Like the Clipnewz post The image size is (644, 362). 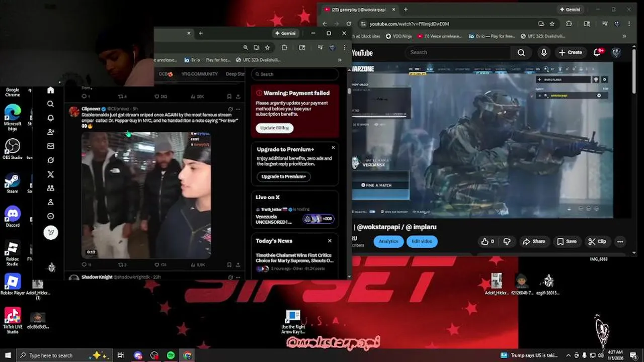[x=157, y=264]
